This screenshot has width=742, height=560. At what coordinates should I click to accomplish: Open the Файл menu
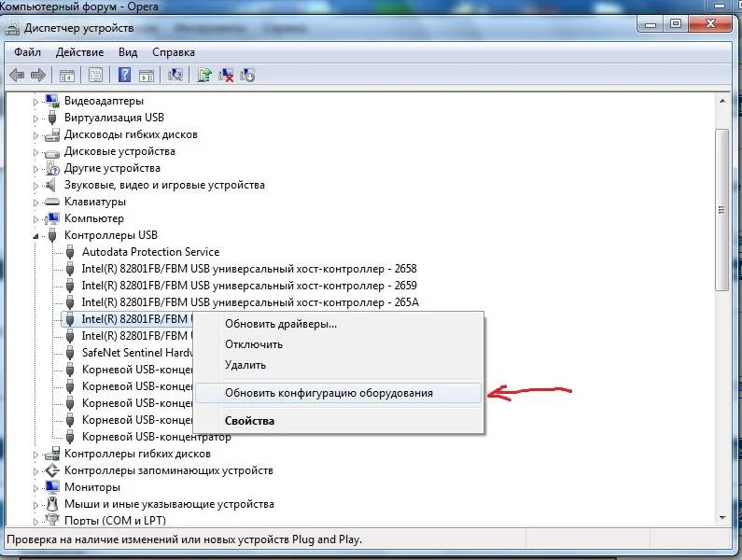[x=27, y=52]
